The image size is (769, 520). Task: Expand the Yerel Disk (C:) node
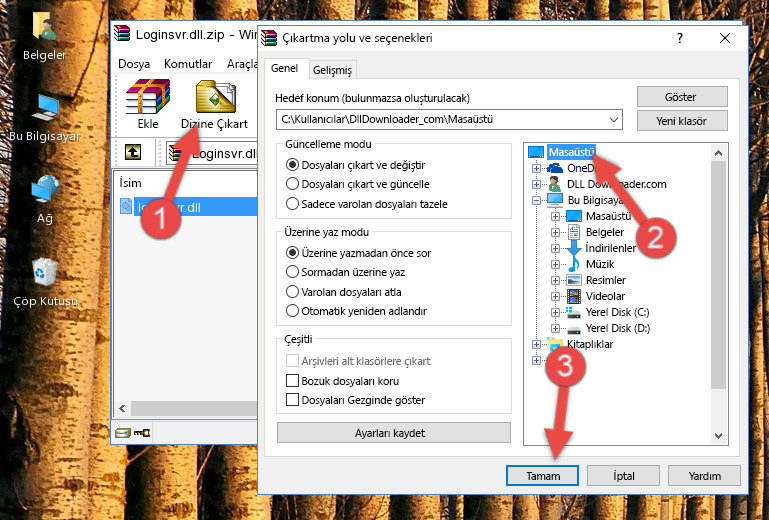point(555,313)
